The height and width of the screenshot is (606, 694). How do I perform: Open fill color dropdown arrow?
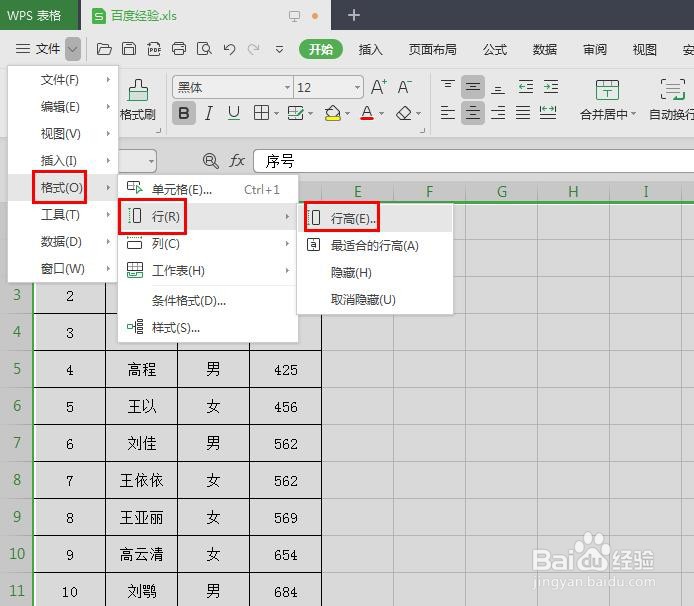coord(347,114)
